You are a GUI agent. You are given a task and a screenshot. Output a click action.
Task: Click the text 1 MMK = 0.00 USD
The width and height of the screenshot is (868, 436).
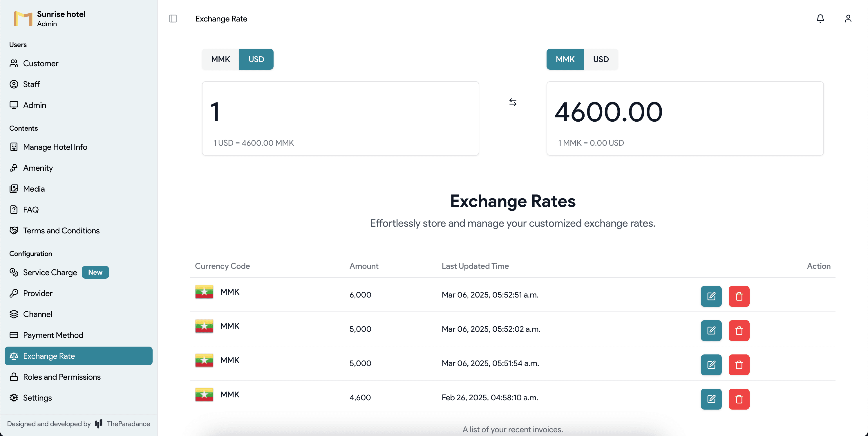(591, 143)
